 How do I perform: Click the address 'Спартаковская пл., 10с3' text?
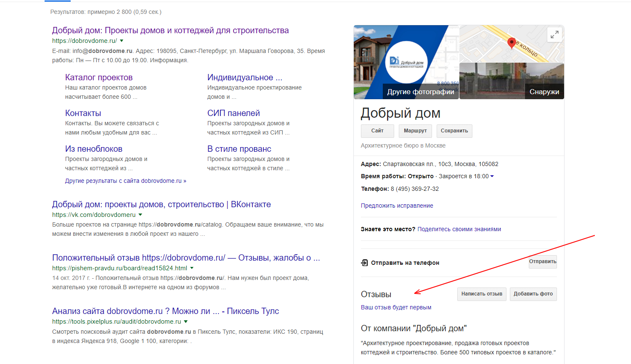(410, 164)
